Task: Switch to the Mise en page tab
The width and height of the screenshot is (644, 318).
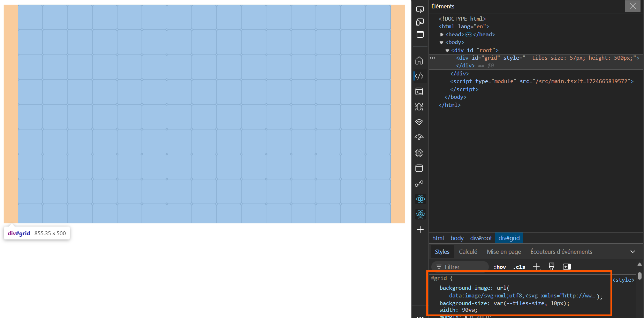Action: pos(503,252)
